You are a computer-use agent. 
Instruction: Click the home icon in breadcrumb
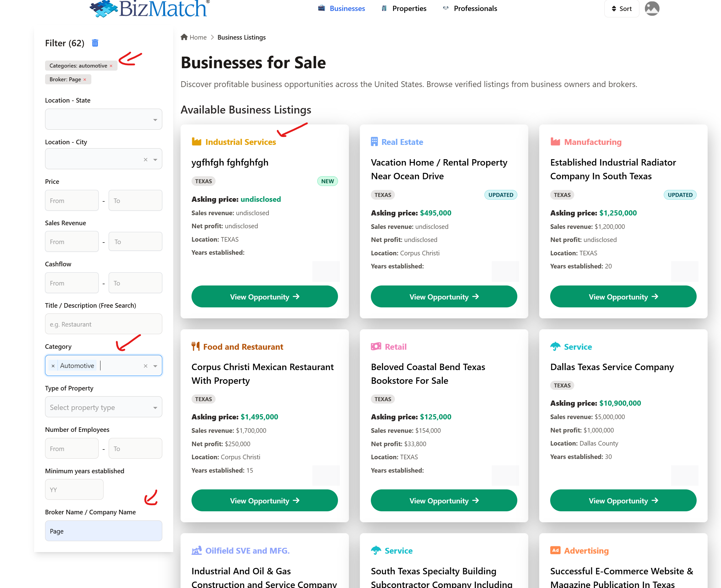[184, 37]
